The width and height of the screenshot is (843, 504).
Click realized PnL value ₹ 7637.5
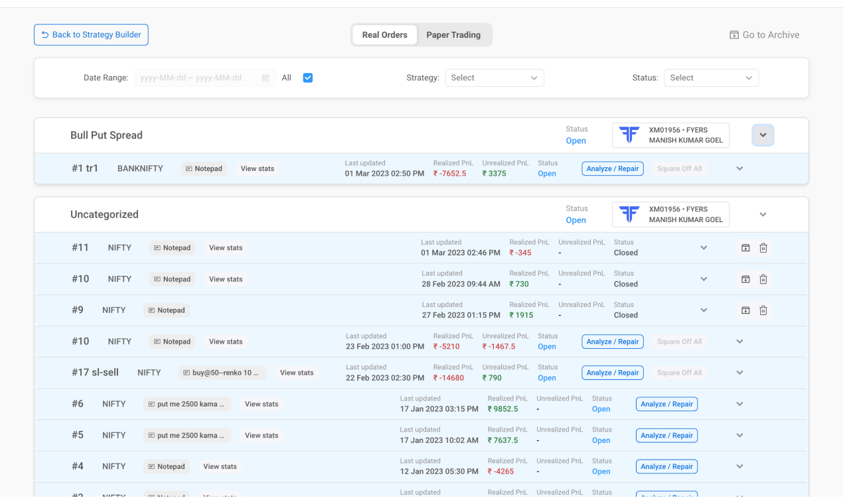pos(503,440)
